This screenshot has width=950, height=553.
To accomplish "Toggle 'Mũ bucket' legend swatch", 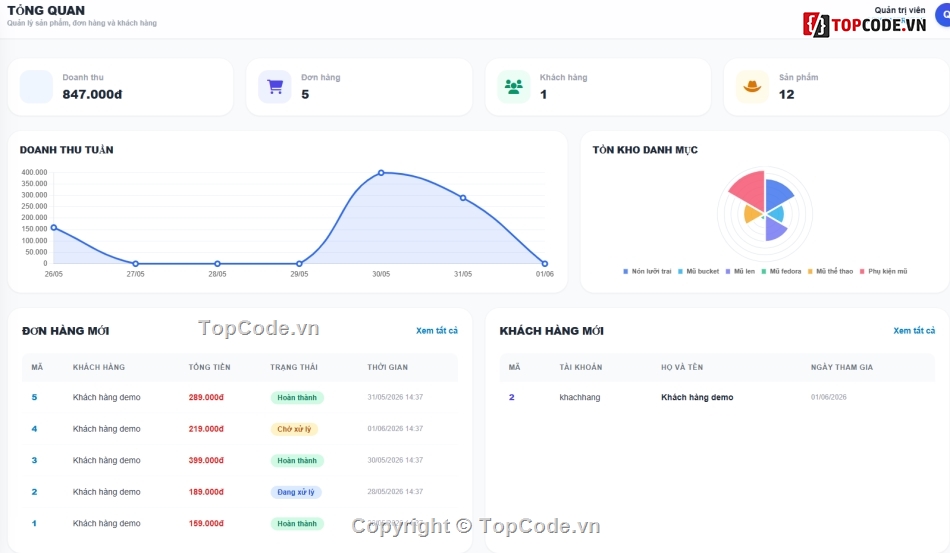I will click(x=680, y=271).
